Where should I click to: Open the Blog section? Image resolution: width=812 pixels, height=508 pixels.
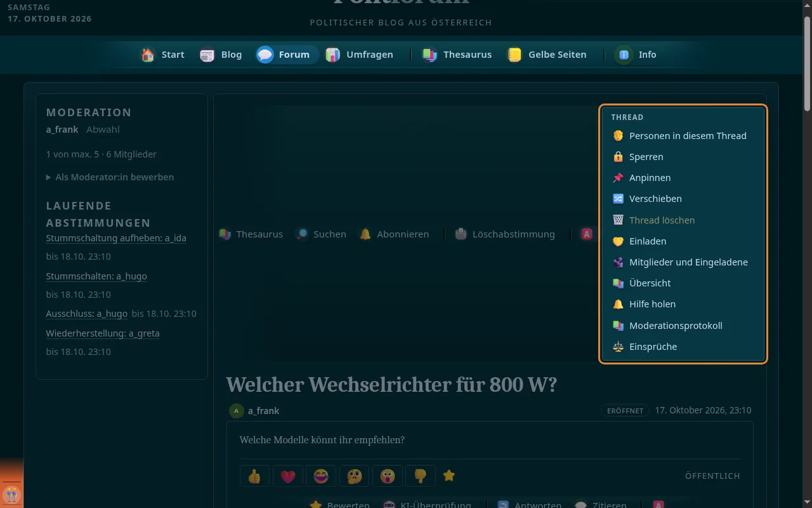(221, 55)
